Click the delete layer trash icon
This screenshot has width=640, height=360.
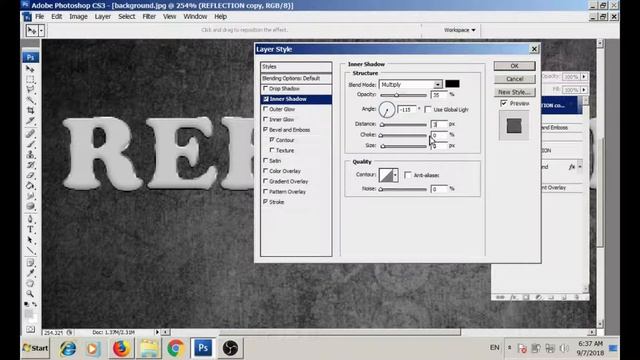577,297
